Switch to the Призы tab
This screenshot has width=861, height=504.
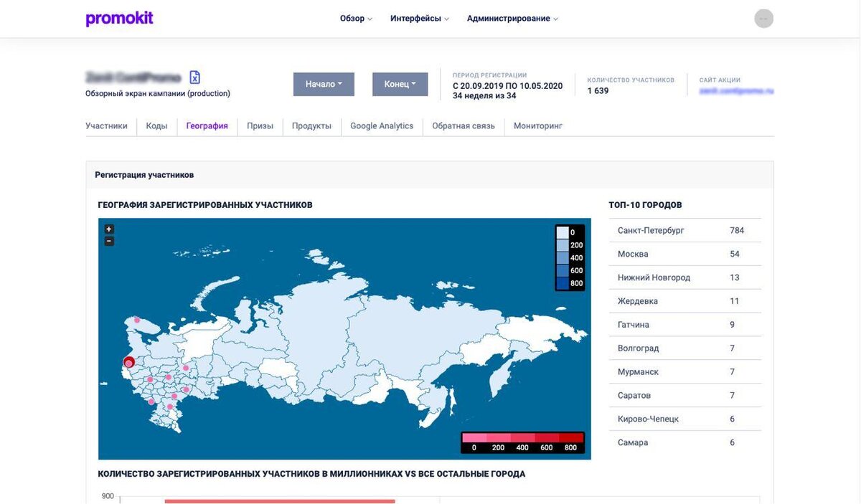pyautogui.click(x=260, y=126)
